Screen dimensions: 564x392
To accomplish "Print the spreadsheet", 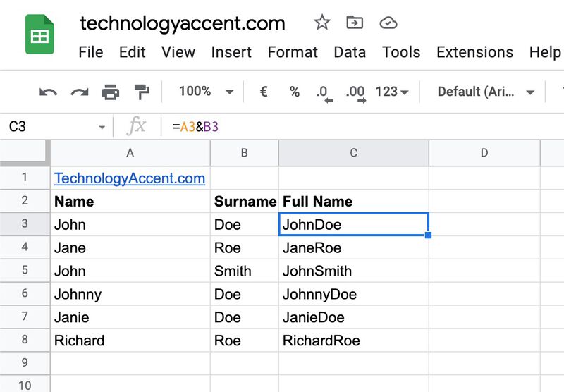I will coord(111,92).
